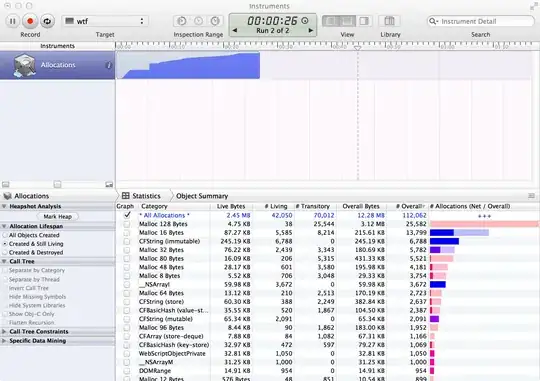Open the wtf target dropdown

(x=105, y=21)
